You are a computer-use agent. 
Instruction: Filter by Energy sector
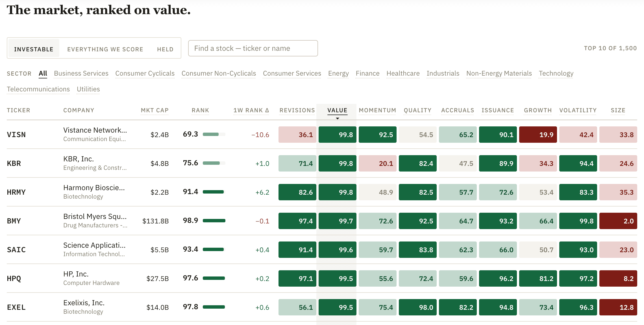click(x=338, y=73)
